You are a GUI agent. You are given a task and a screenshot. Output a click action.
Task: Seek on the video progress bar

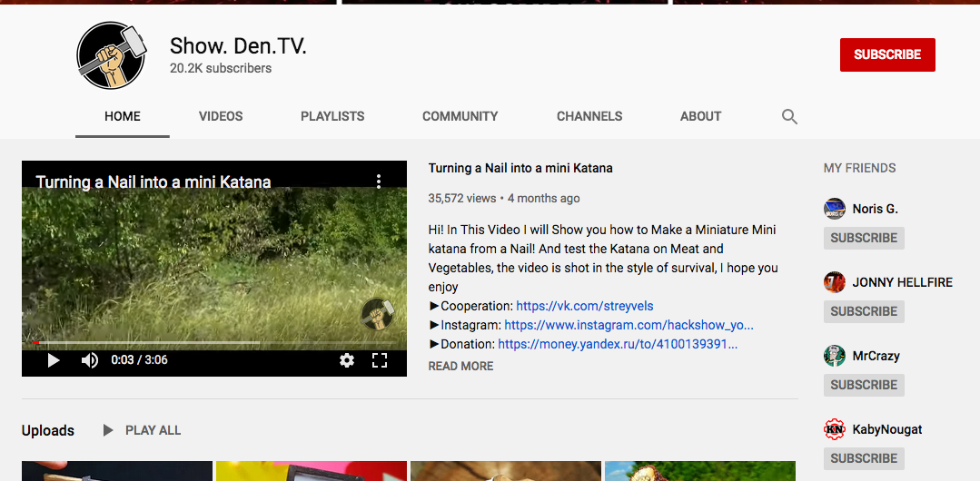[214, 342]
